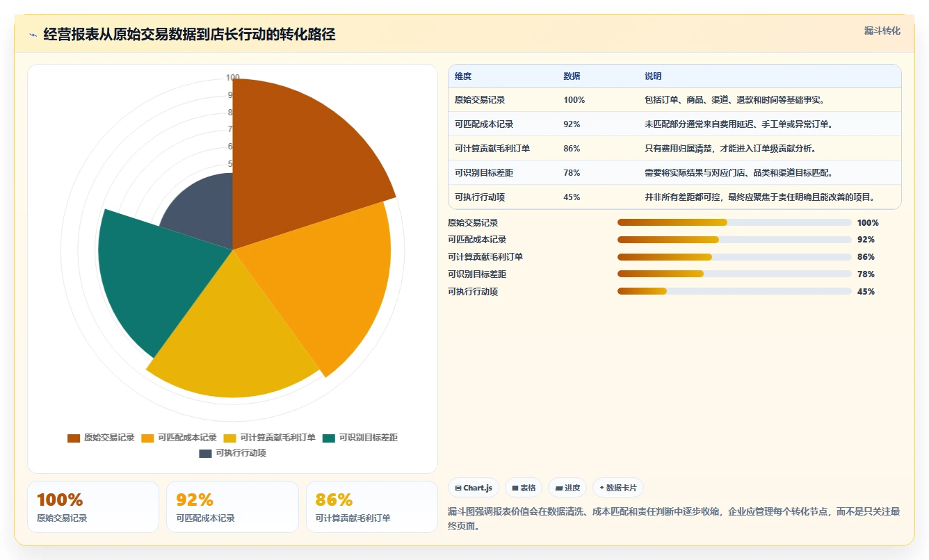Click the 可识别目标差距 progress bar
Screen dimensions: 929x560
coord(734,274)
